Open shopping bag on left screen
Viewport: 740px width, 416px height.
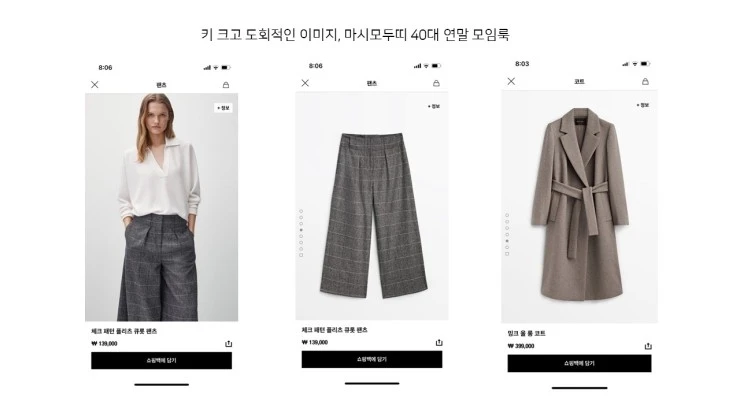click(226, 85)
